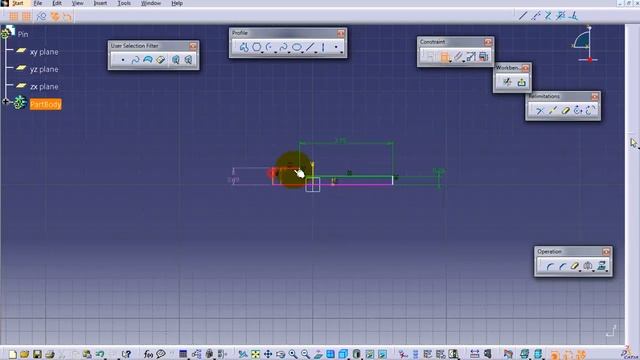Open the Point tool dropdown arrow

[x=342, y=52]
